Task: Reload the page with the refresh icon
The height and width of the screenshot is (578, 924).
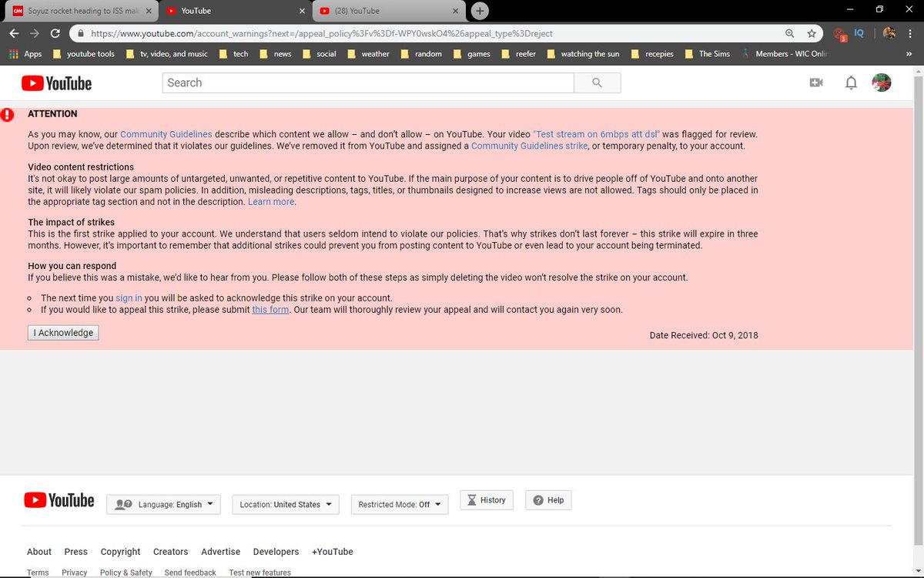Action: [x=55, y=34]
